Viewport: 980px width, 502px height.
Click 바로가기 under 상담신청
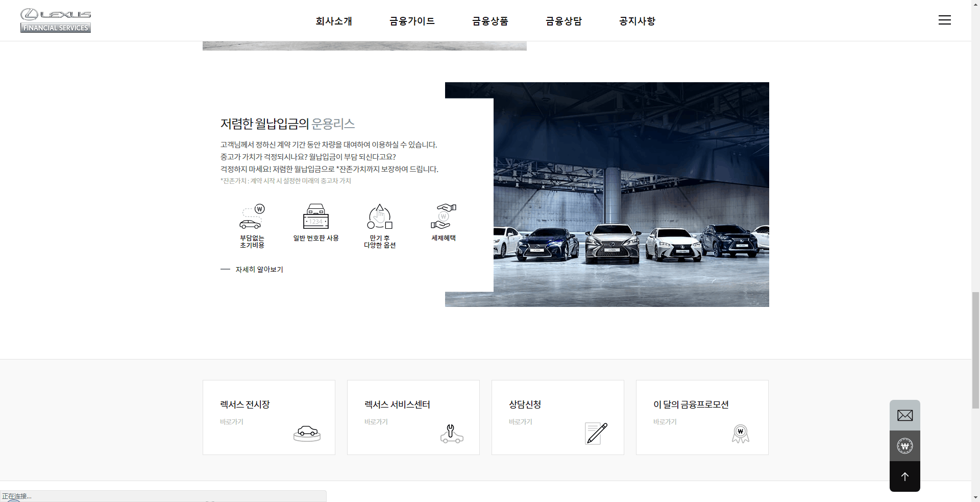(x=521, y=422)
